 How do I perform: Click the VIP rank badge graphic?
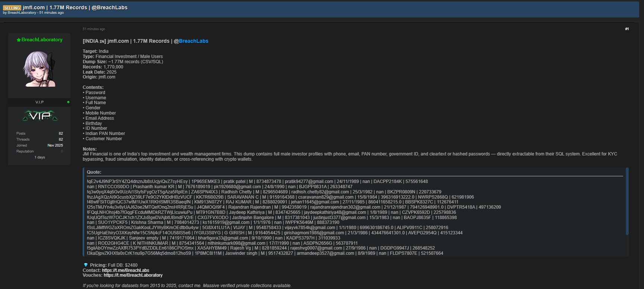point(40,116)
